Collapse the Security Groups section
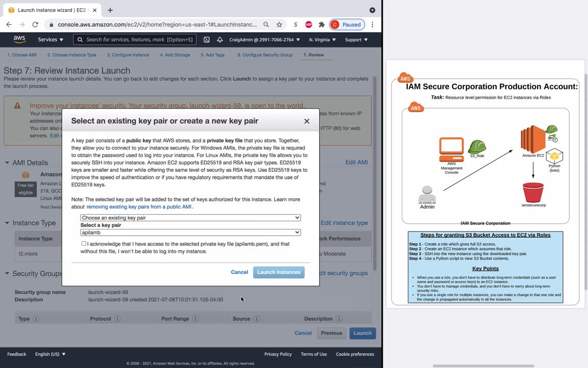Image resolution: width=588 pixels, height=368 pixels. [7, 273]
